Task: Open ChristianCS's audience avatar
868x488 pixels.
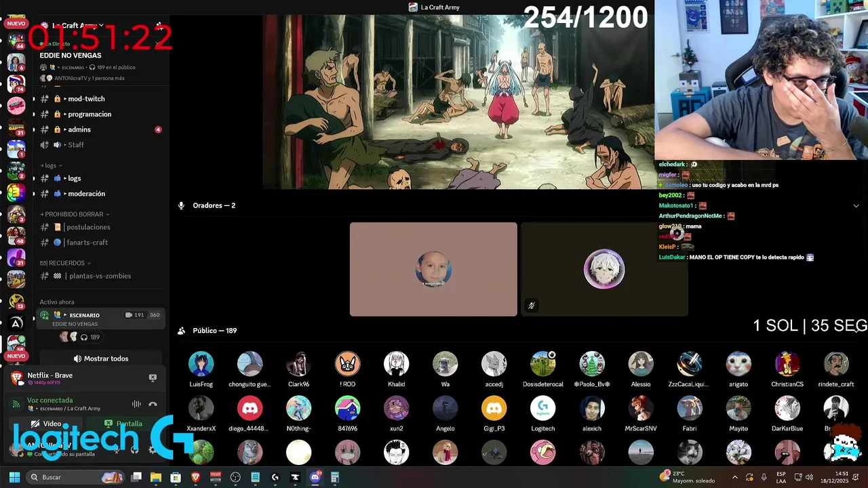Action: tap(787, 364)
